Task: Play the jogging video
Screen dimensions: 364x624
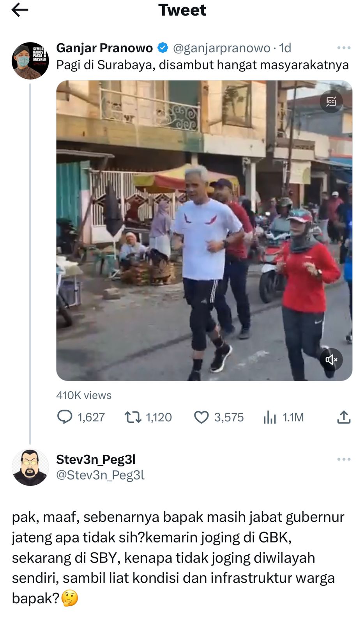Action: [x=204, y=230]
